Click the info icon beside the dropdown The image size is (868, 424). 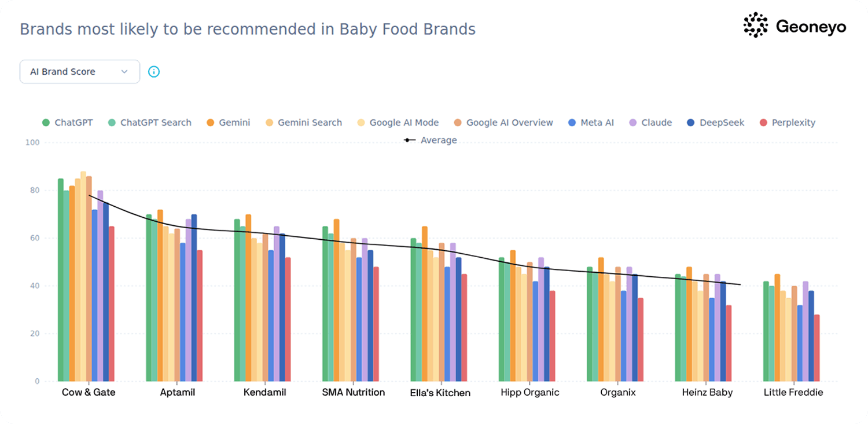(153, 71)
